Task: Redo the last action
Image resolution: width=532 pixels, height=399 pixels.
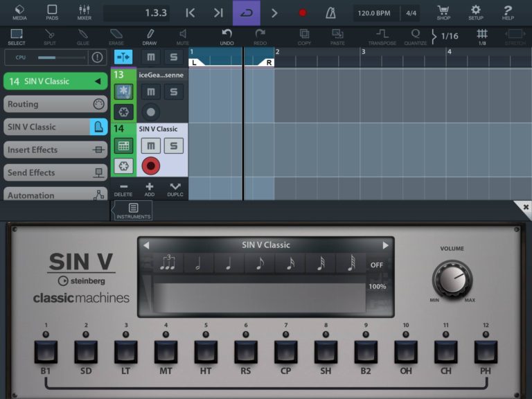Action: click(x=260, y=37)
